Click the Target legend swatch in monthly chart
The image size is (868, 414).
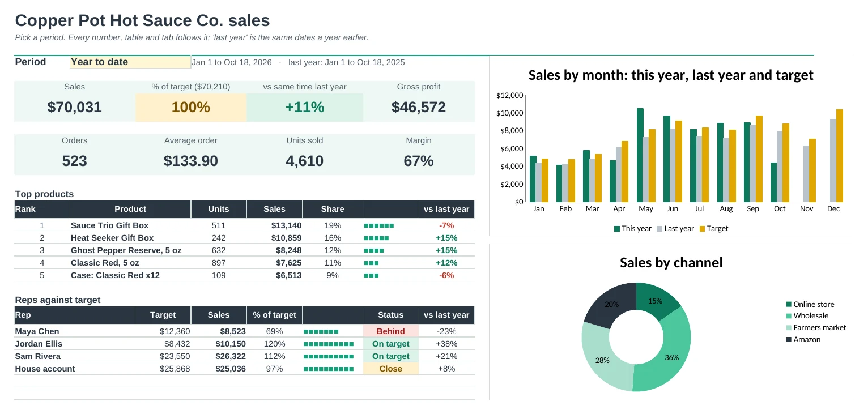click(x=702, y=229)
